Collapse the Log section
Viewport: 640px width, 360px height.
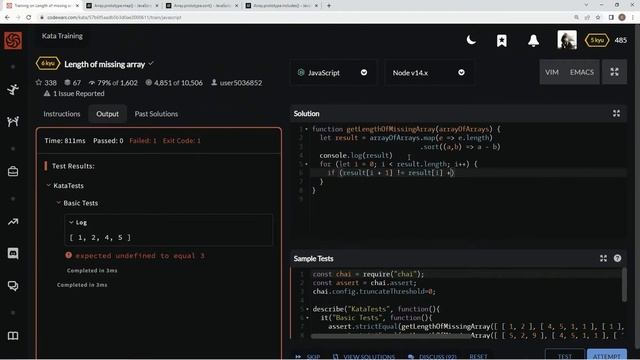point(71,222)
